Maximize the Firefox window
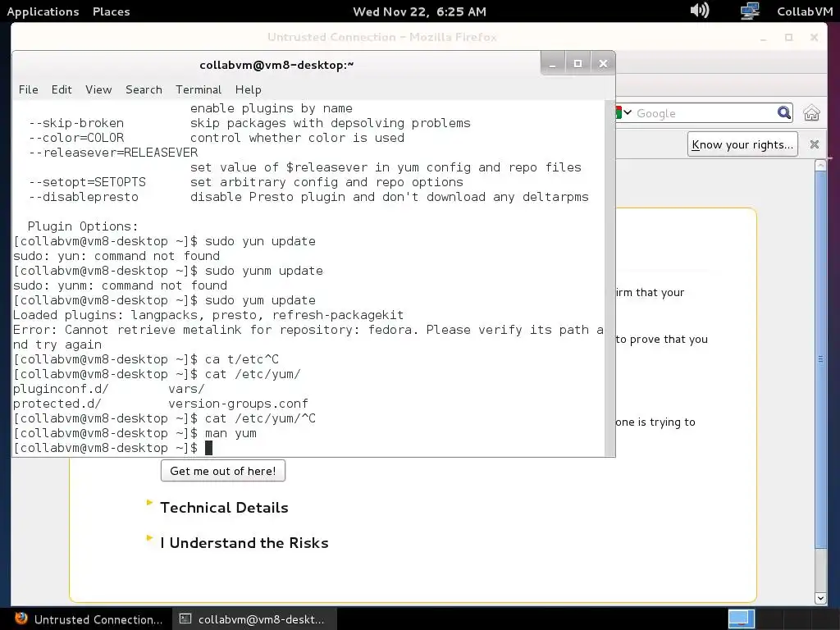Viewport: 840px width, 630px height. [x=788, y=37]
